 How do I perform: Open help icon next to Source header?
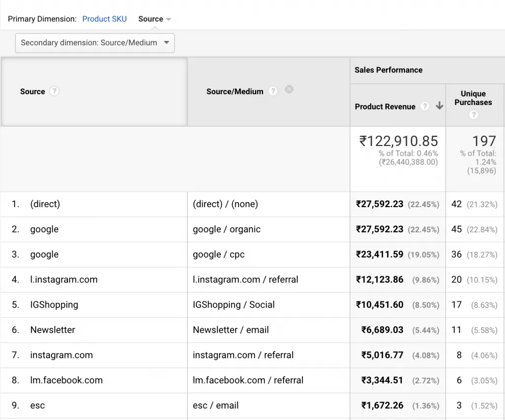[54, 91]
